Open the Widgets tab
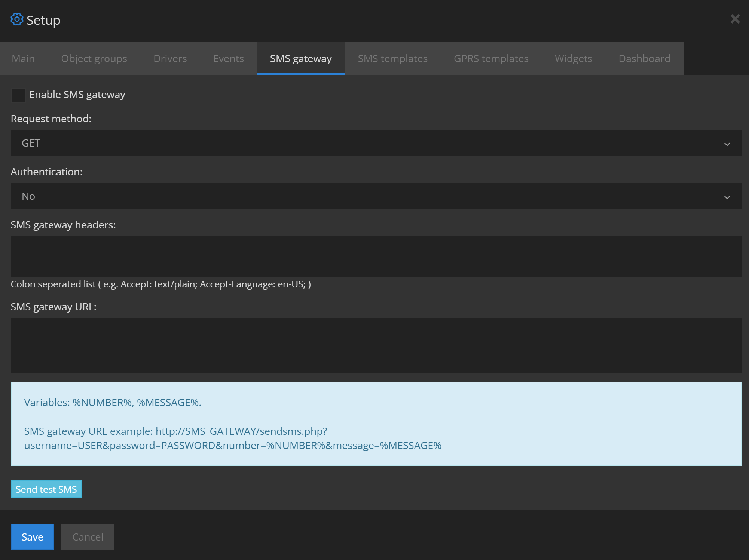The width and height of the screenshot is (749, 560). point(573,59)
